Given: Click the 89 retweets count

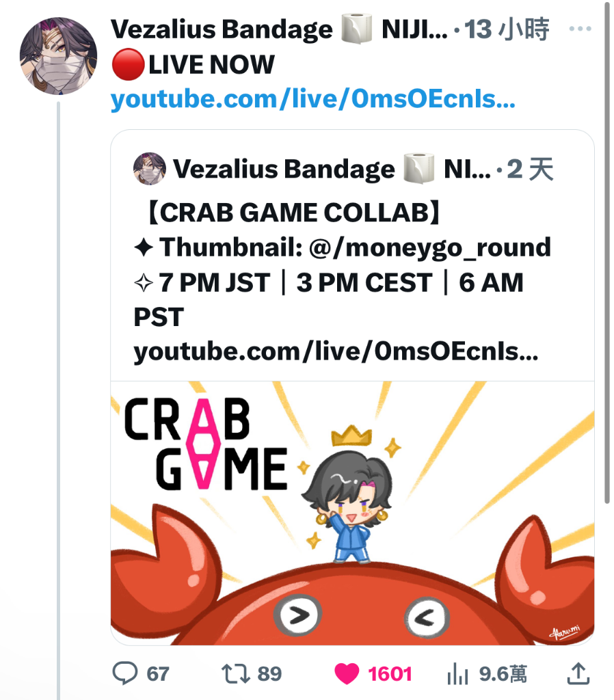Looking at the screenshot, I should (x=269, y=674).
